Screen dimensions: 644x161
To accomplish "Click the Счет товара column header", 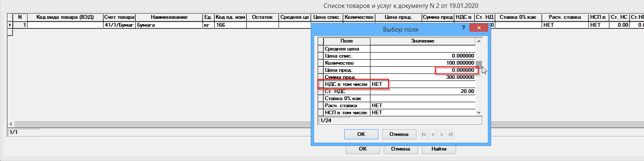I will click(x=119, y=17).
